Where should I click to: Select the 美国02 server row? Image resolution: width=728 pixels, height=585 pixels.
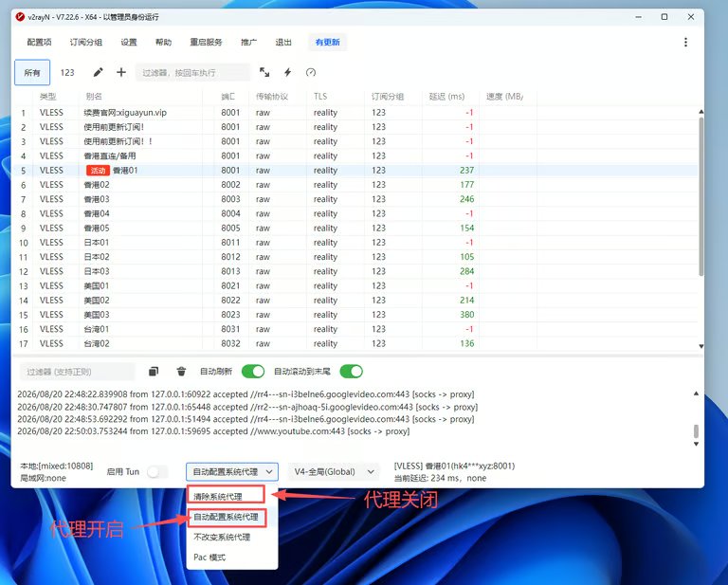click(355, 300)
